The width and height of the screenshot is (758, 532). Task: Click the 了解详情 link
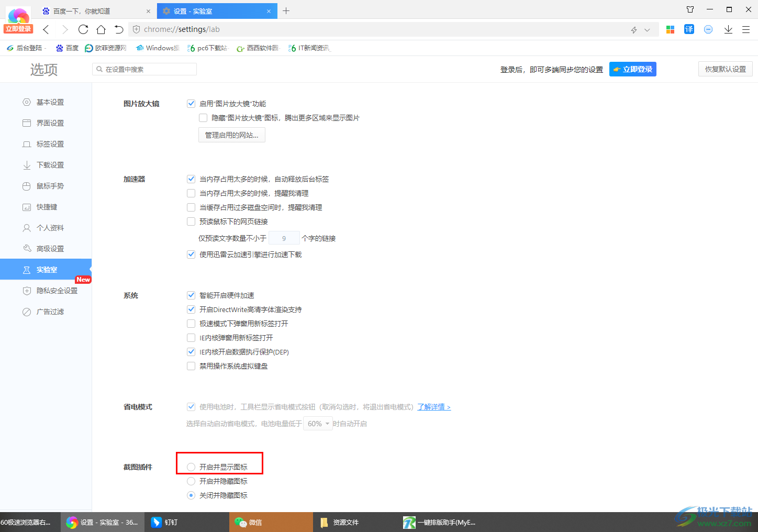pos(434,407)
